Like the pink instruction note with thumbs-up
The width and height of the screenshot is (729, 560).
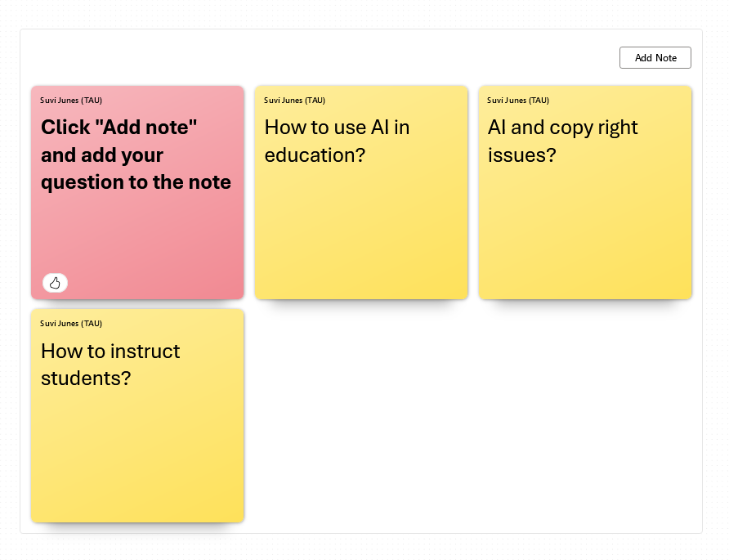[55, 283]
